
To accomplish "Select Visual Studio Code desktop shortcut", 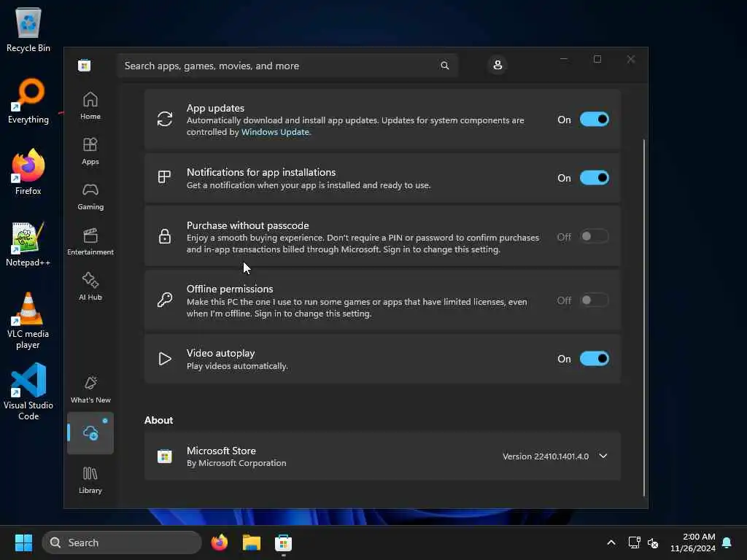I will pos(28,392).
